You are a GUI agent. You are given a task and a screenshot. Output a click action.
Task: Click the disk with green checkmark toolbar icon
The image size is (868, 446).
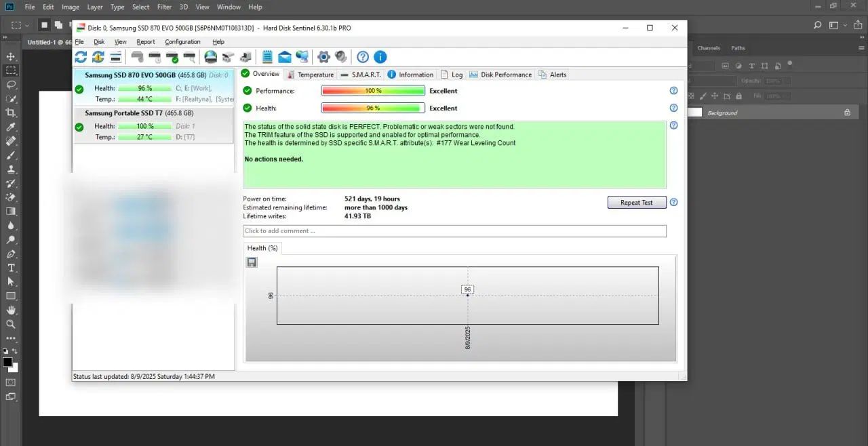point(172,57)
